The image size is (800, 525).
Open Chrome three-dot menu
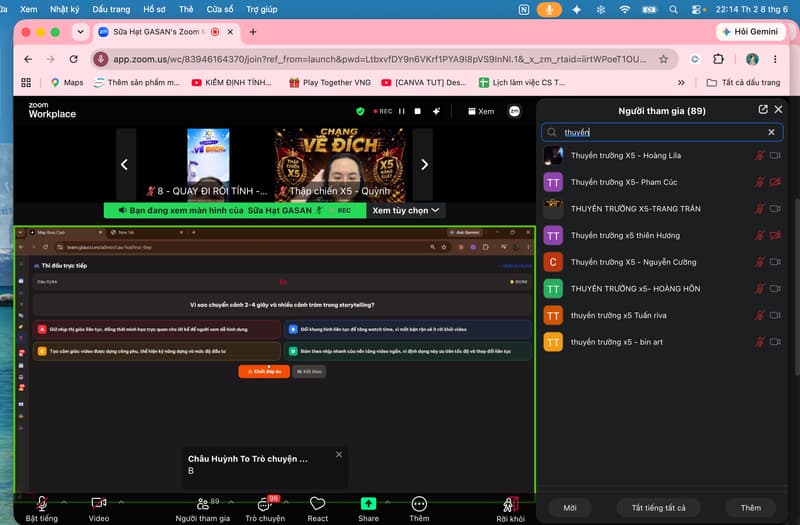coord(775,59)
